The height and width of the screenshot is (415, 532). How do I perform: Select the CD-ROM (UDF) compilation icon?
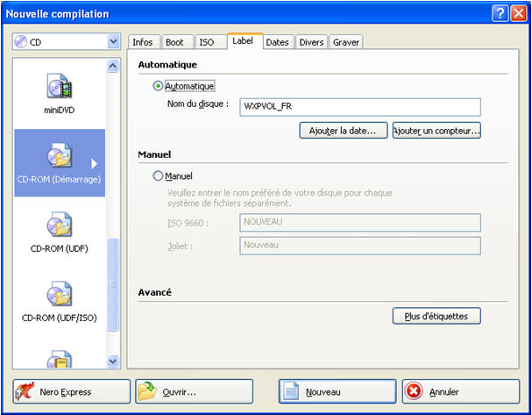pyautogui.click(x=59, y=225)
